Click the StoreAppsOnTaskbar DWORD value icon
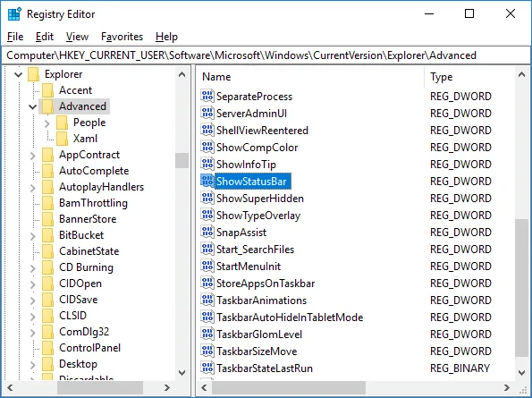Image resolution: width=532 pixels, height=398 pixels. (207, 283)
